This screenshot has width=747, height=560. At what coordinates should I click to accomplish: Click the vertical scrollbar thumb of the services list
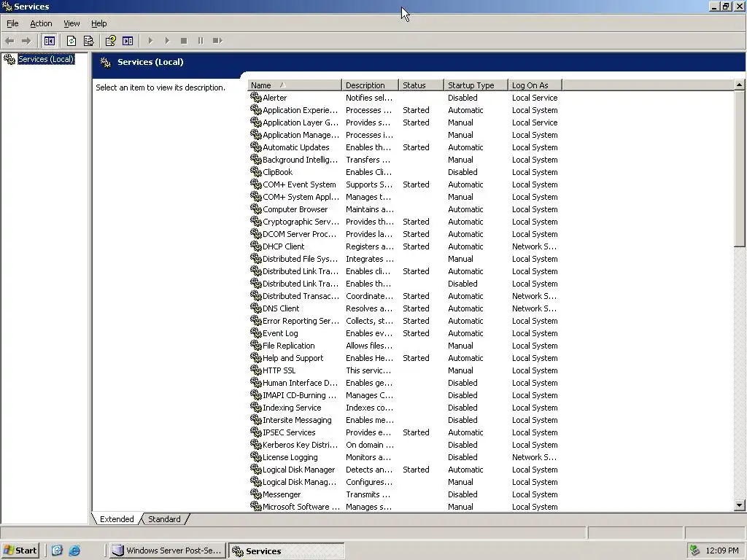tap(740, 168)
